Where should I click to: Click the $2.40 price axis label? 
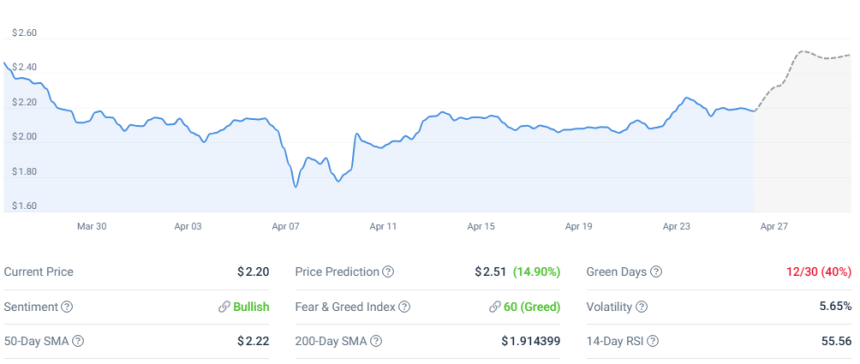tap(24, 67)
